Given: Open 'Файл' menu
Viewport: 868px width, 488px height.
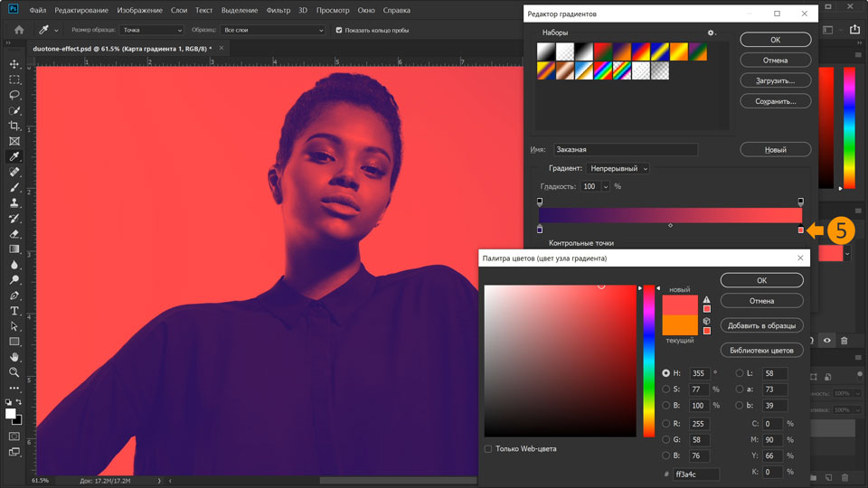Looking at the screenshot, I should coord(38,10).
